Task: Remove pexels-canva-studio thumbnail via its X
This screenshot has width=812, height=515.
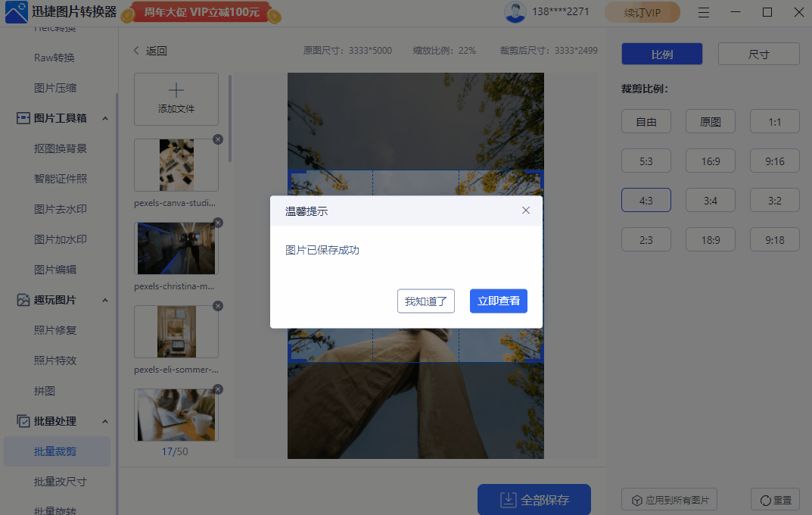Action: [218, 139]
